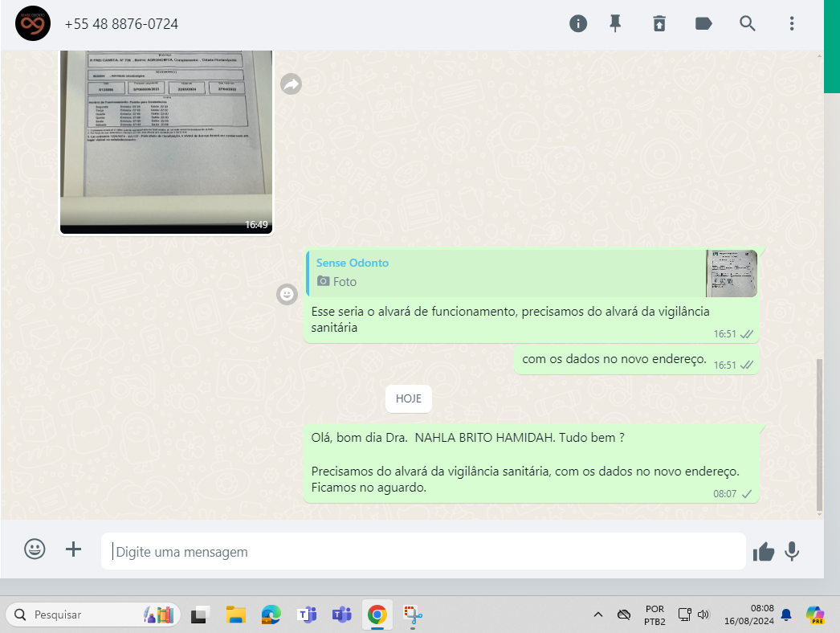
Task: Click the contact number +55 48 8876-0724
Action: (121, 24)
